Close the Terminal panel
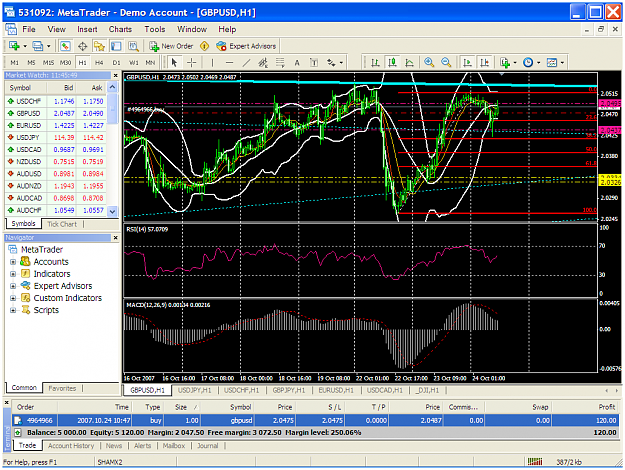Screen dimensions: 625x470 pyautogui.click(x=7, y=403)
